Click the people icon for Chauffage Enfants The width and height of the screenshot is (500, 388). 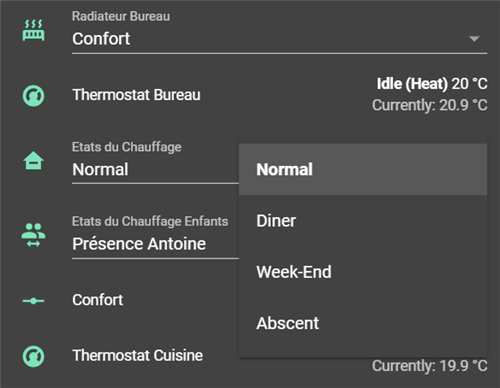tap(33, 235)
